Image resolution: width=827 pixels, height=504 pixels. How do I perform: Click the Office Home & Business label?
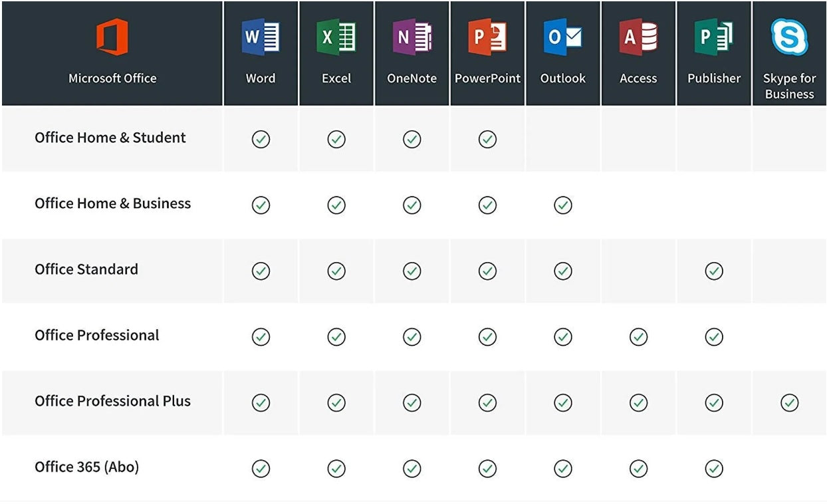coord(113,203)
